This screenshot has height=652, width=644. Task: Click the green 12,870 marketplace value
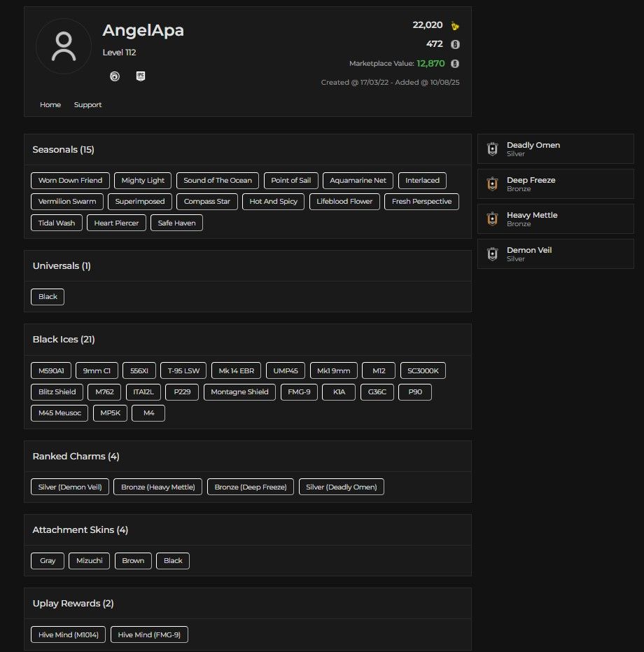(430, 63)
